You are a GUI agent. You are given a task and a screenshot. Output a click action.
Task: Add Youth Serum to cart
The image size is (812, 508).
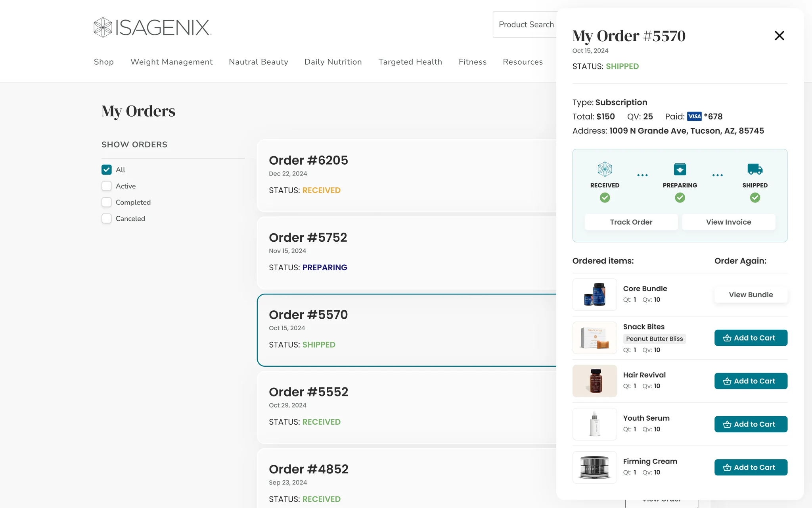click(x=751, y=425)
